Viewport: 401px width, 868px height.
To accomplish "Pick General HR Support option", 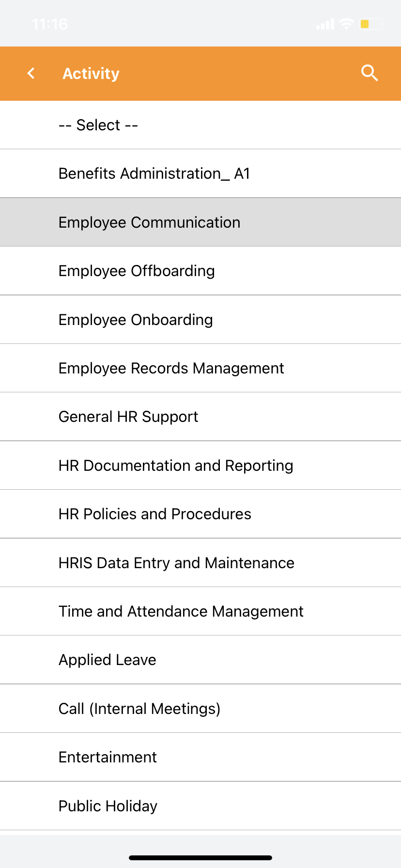I will point(200,417).
